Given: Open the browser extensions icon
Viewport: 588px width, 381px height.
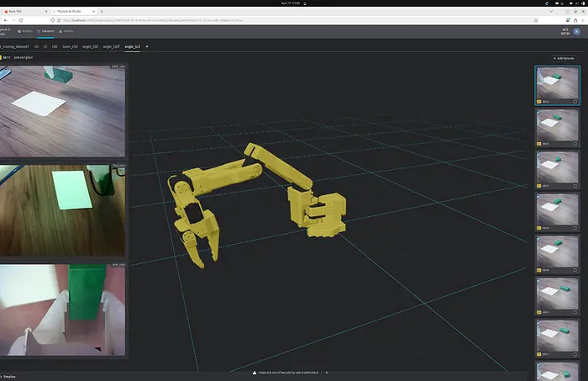Looking at the screenshot, I should (575, 20).
